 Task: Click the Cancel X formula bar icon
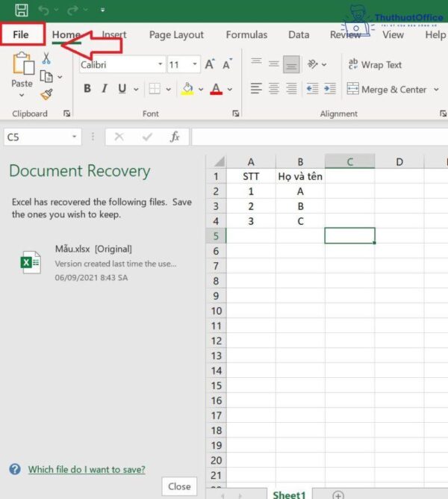[x=119, y=137]
